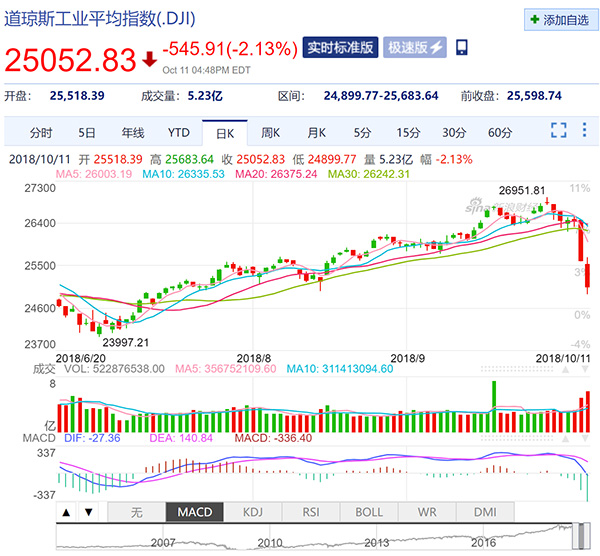
Task: Click the -545.91(-2.13%) change value
Action: coord(230,49)
